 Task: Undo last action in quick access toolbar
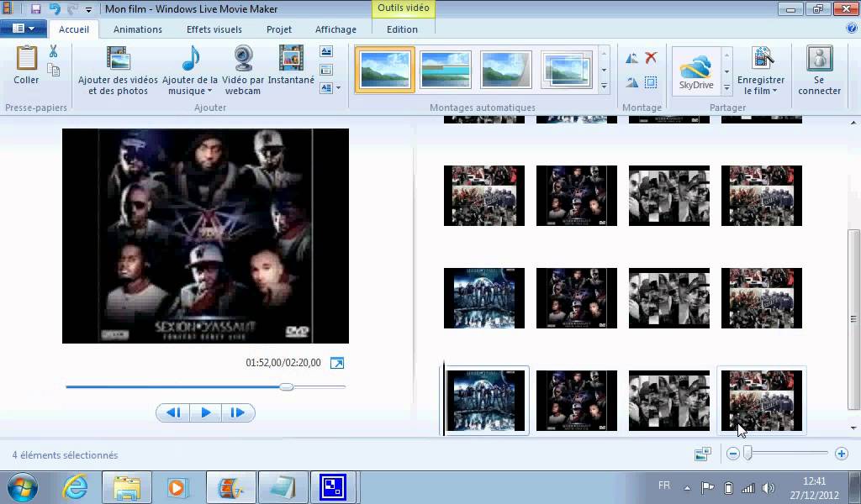click(x=55, y=8)
